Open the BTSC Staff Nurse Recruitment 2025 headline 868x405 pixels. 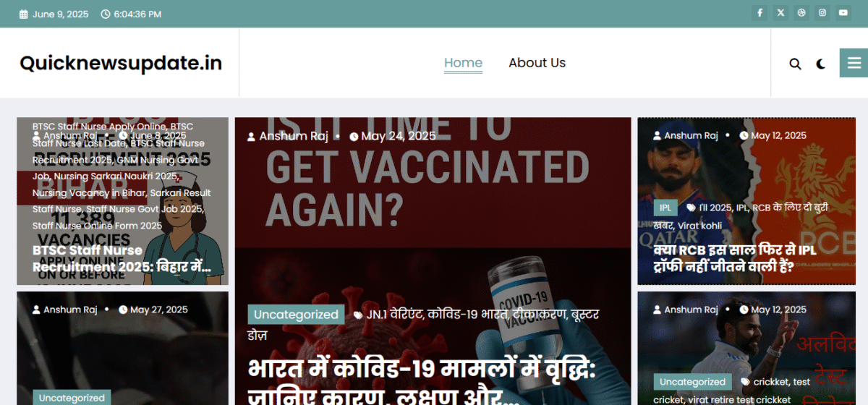(122, 259)
